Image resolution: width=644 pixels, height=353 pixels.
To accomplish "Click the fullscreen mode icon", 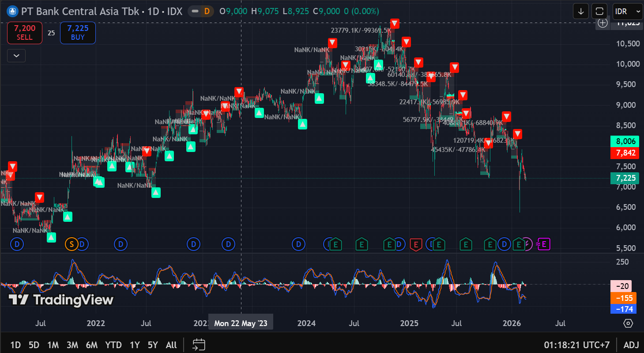I will pyautogui.click(x=599, y=11).
